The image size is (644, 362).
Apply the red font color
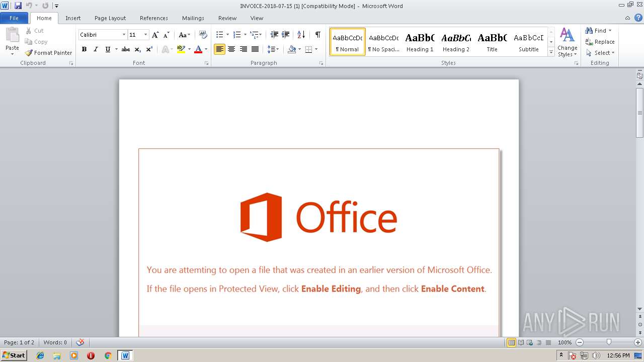pyautogui.click(x=198, y=49)
